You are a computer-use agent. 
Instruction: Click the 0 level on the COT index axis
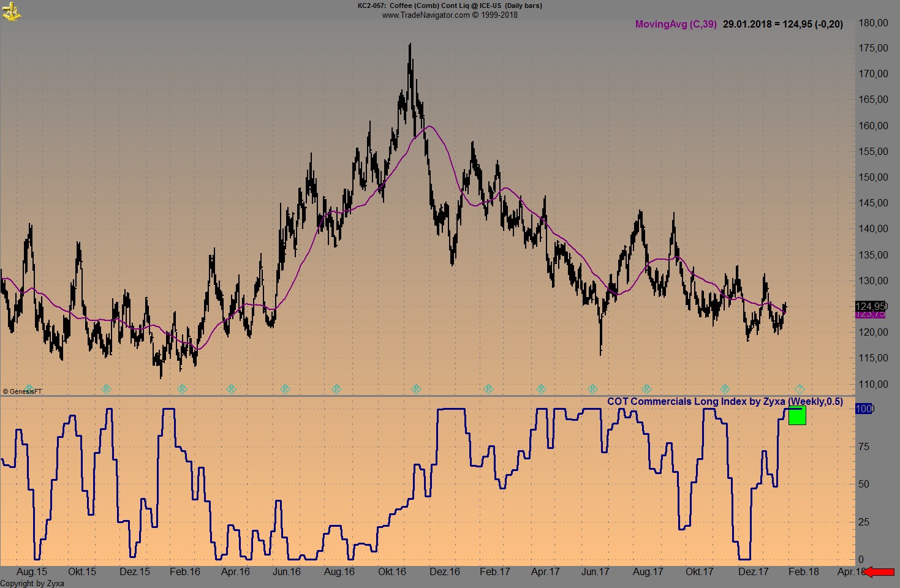(x=861, y=560)
